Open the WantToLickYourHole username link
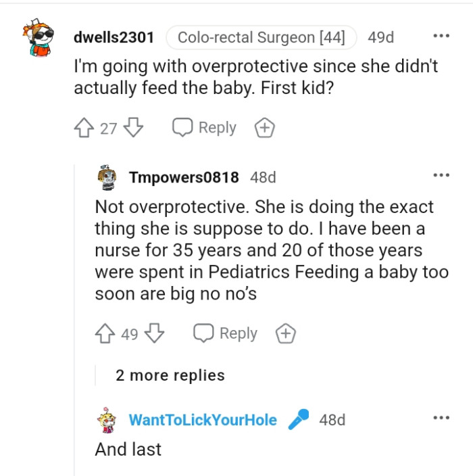The width and height of the screenshot is (473, 476). [203, 420]
